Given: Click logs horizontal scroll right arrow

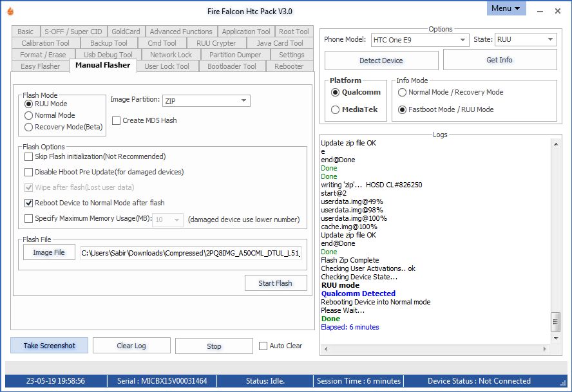Looking at the screenshot, I should 545,350.
